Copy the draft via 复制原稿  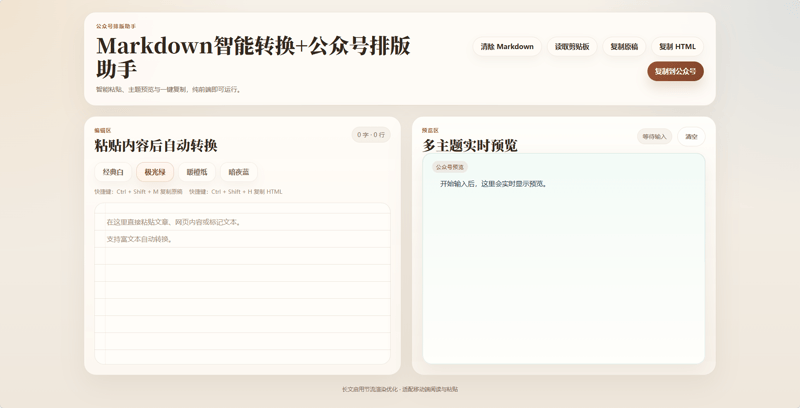(x=624, y=46)
